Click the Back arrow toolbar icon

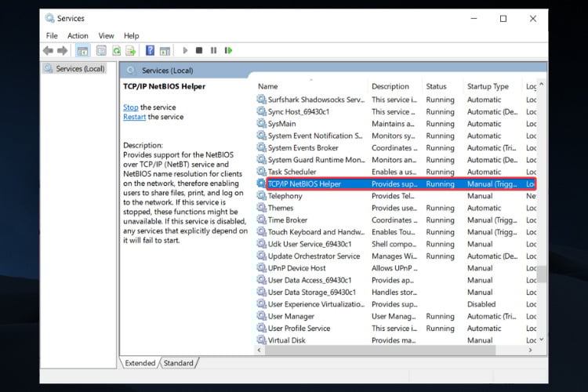(48, 51)
